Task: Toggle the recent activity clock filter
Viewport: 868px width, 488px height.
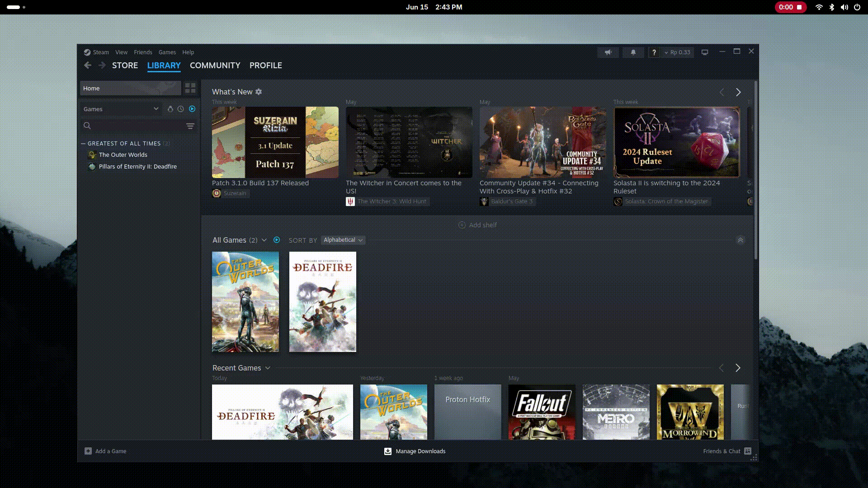Action: click(x=181, y=109)
